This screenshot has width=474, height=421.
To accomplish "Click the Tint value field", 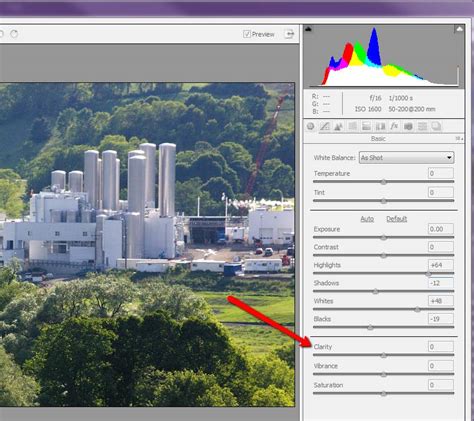I will tap(441, 192).
